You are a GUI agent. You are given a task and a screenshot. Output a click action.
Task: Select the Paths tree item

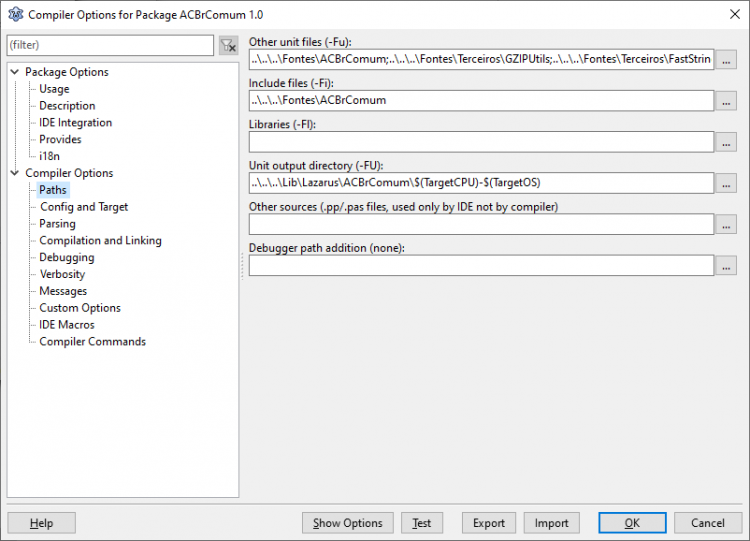tap(53, 190)
